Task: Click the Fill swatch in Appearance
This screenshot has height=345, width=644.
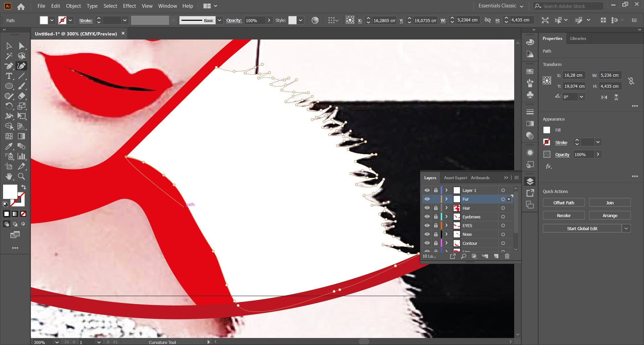Action: [x=547, y=130]
